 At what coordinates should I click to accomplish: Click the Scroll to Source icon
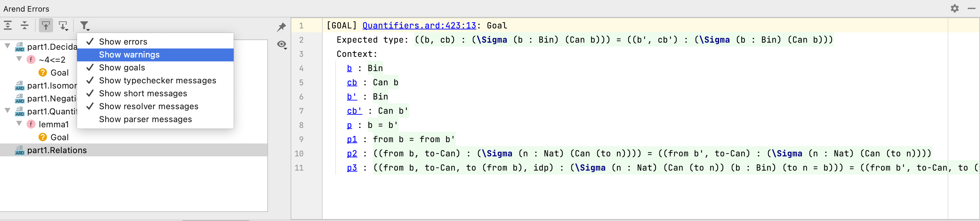click(63, 25)
